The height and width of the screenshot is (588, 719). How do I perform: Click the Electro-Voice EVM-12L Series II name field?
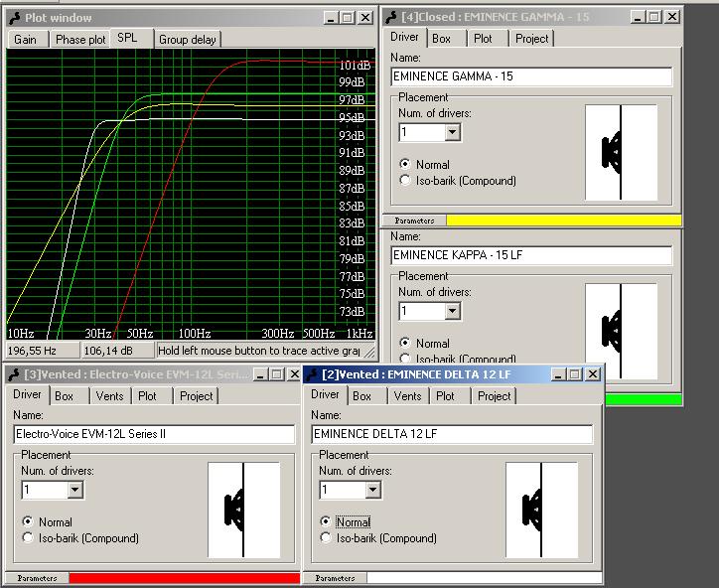pyautogui.click(x=154, y=434)
